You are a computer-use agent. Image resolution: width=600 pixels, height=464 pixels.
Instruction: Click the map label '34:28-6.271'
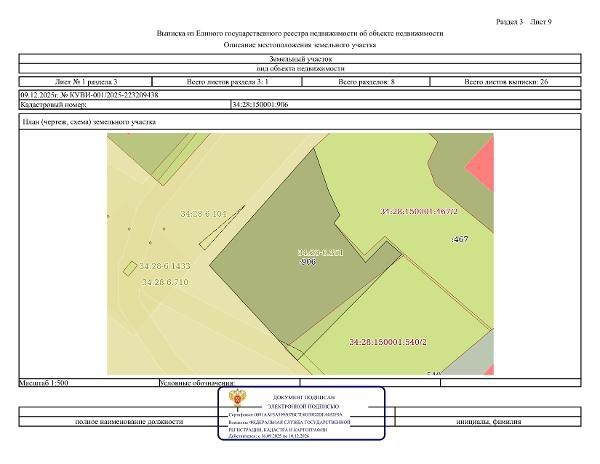[320, 252]
